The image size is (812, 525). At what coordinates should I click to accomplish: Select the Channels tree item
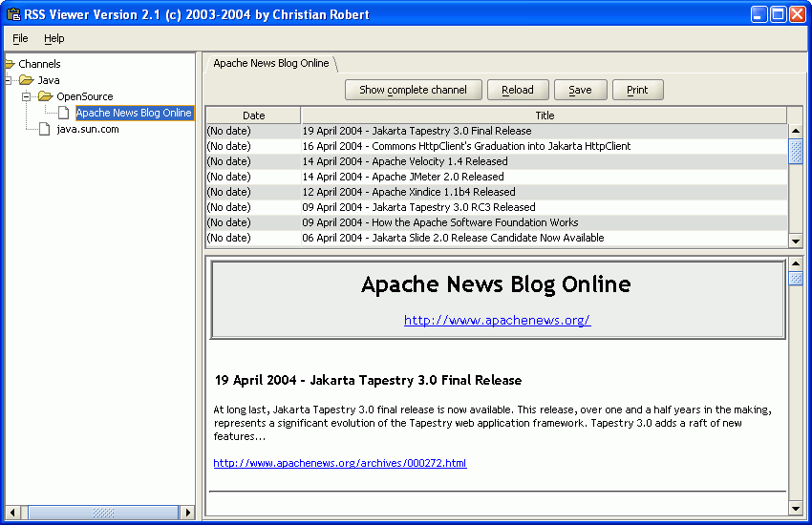coord(39,64)
